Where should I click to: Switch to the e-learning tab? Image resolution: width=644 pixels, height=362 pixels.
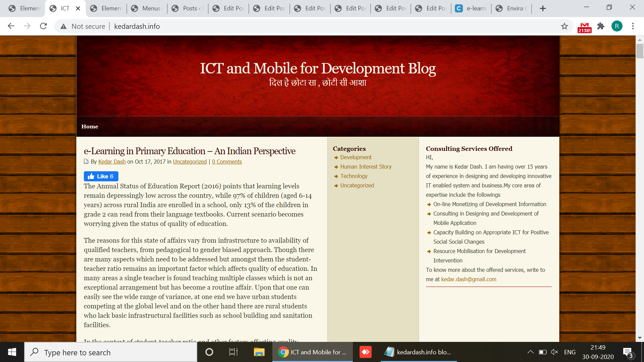[471, 8]
